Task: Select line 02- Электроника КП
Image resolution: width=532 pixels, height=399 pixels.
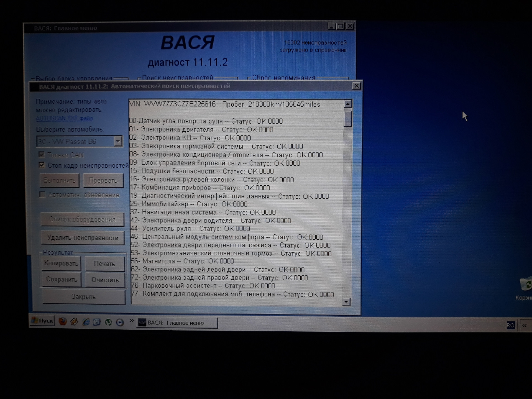Action: (190, 138)
